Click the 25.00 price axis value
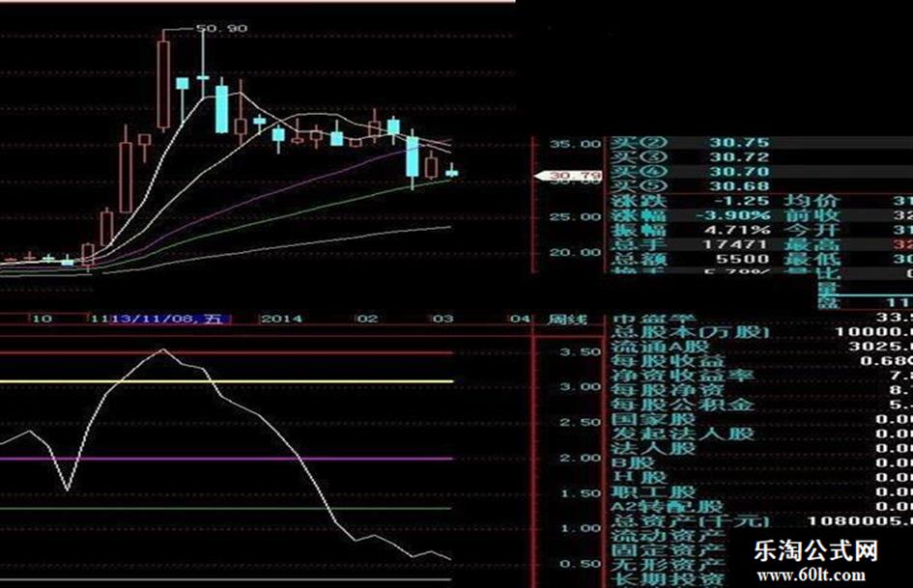The width and height of the screenshot is (913, 588). [x=576, y=216]
